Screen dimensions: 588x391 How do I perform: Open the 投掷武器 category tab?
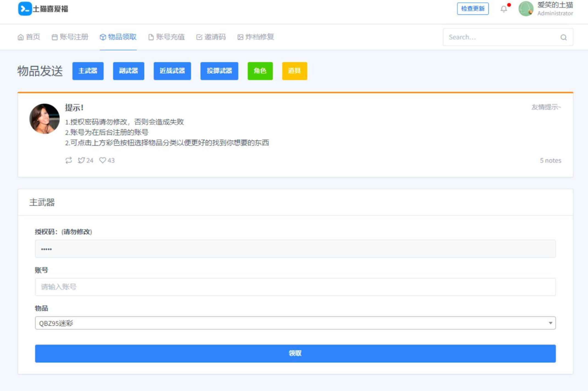coord(219,71)
